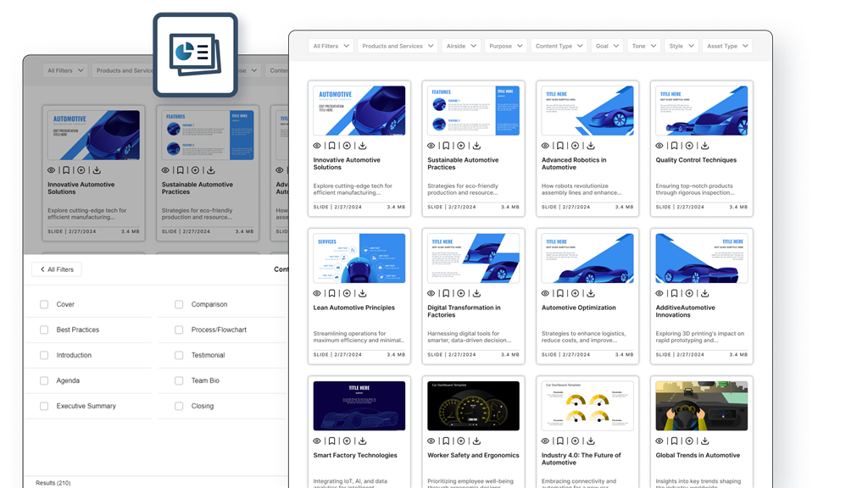Bookmark the Innovative Automotive Solutions slide, front window
This screenshot has height=488, width=868.
tap(331, 146)
